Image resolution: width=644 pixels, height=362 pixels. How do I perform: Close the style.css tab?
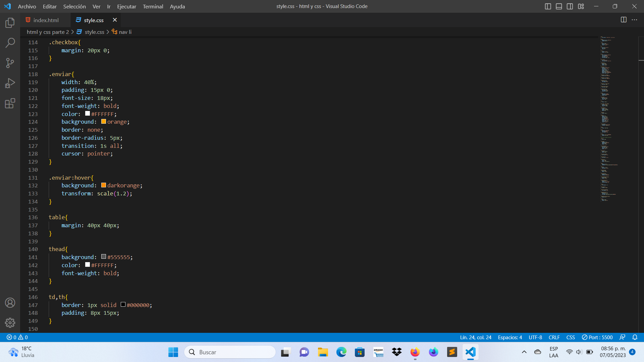[x=115, y=20]
